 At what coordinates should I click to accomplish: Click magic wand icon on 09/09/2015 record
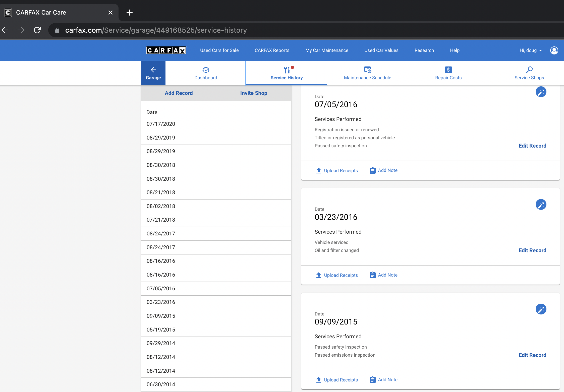pos(541,309)
